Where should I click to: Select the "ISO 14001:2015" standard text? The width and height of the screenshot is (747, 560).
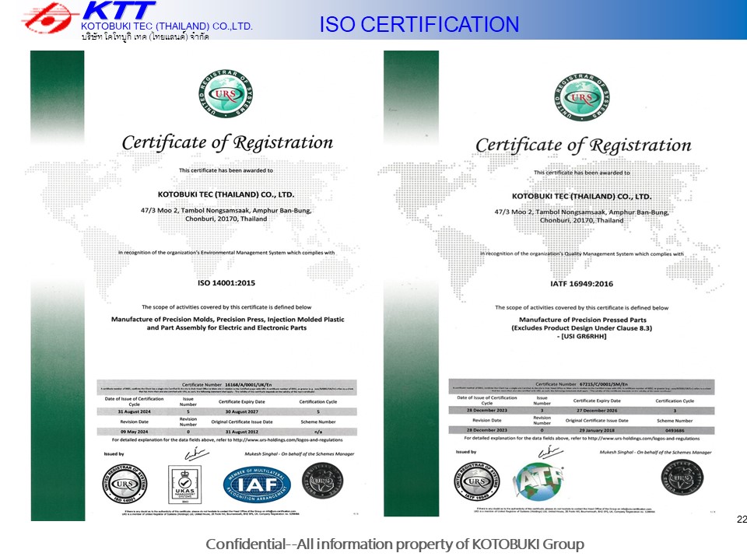226,283
